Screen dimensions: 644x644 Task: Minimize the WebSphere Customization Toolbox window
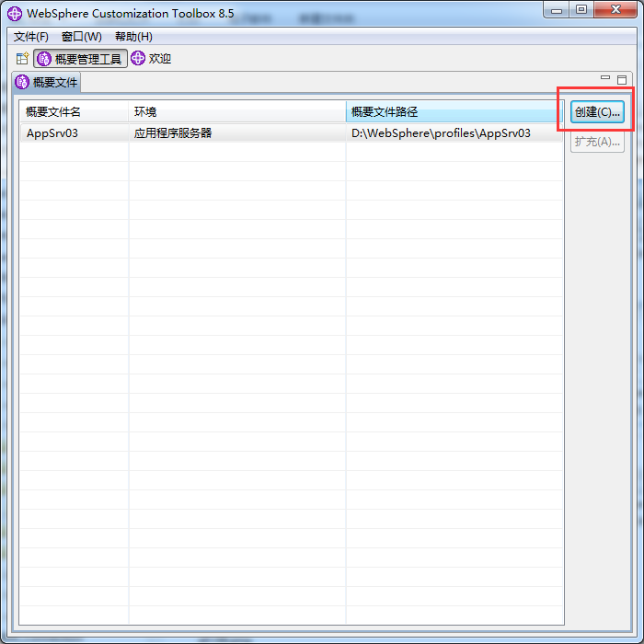pyautogui.click(x=557, y=10)
